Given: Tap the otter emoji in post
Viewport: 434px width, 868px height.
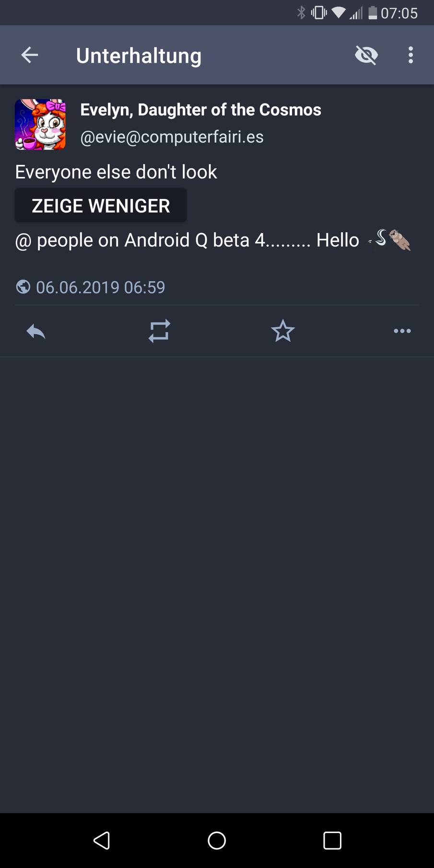Looking at the screenshot, I should 400,240.
